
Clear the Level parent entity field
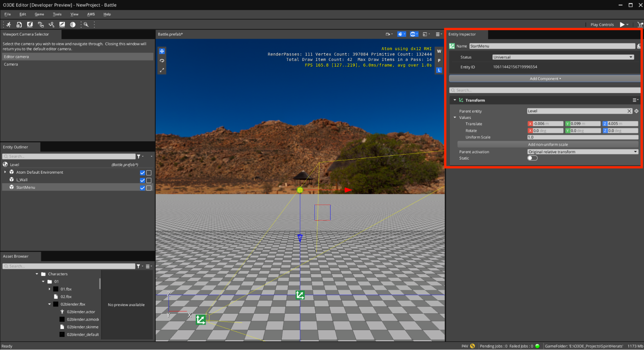629,111
